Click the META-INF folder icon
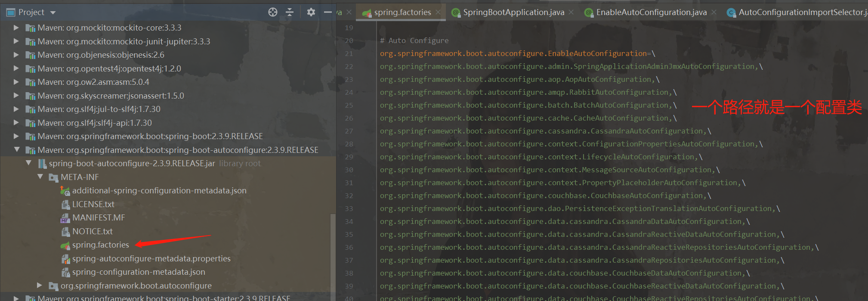The image size is (868, 301). [53, 177]
